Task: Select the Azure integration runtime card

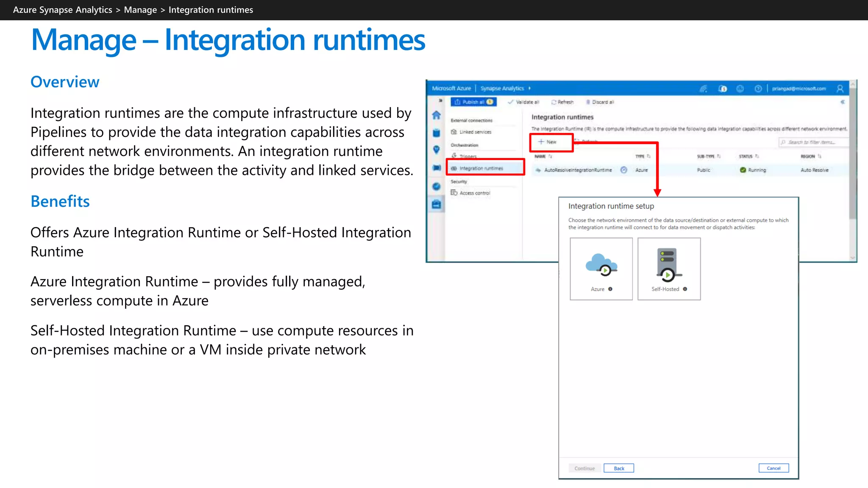Action: point(601,269)
